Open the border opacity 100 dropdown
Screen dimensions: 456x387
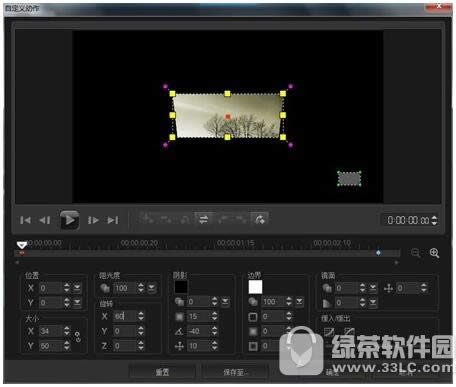[x=299, y=302]
